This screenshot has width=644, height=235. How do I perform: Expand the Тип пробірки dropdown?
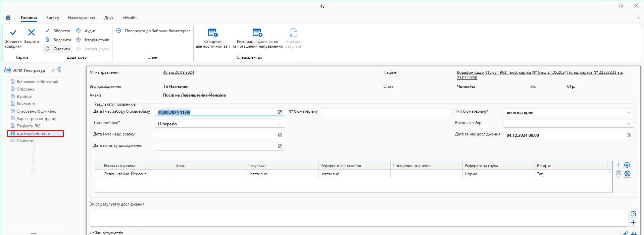(280, 124)
